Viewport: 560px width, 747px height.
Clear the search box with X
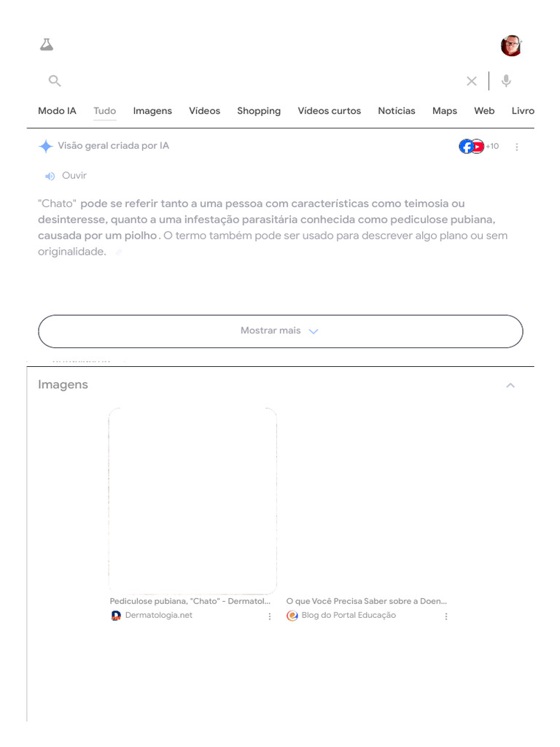(472, 81)
